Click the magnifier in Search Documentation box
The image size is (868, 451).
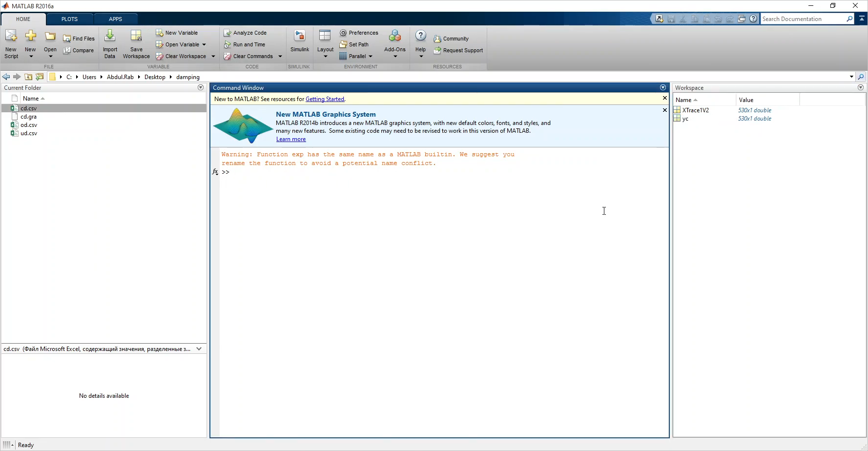click(x=849, y=19)
